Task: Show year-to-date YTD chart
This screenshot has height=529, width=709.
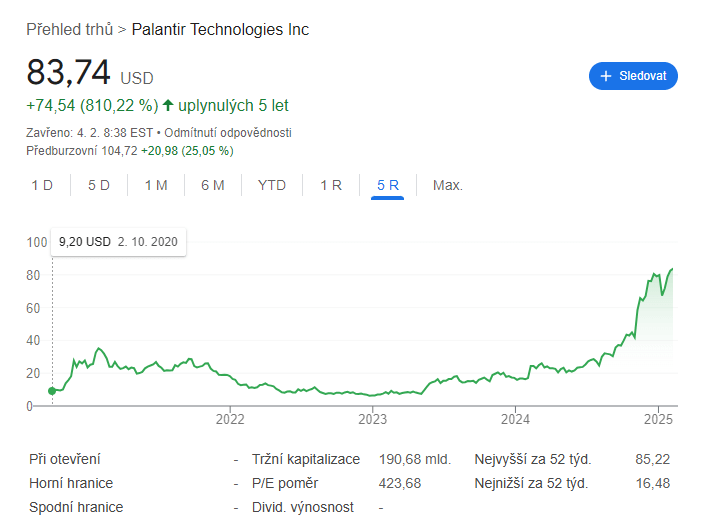Action: pos(272,185)
